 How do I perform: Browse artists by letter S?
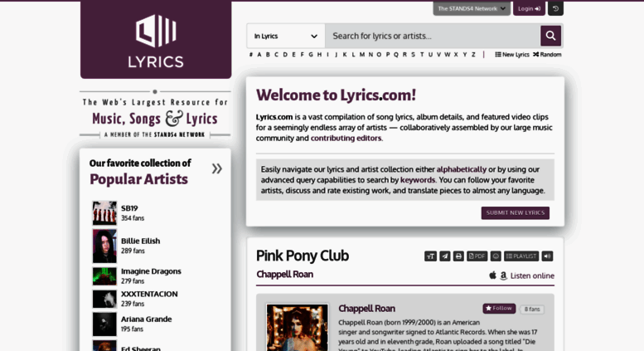[x=414, y=54]
